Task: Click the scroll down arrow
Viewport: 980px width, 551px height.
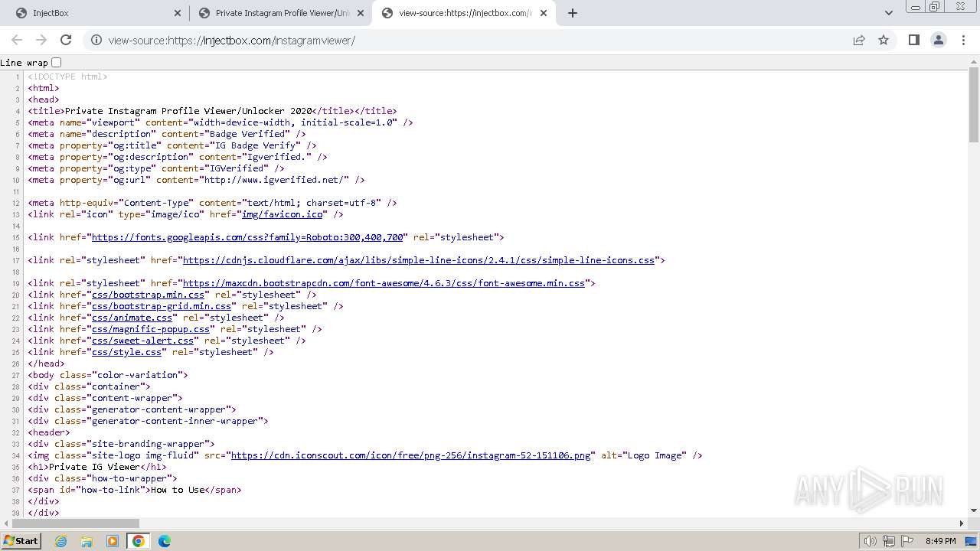Action: click(974, 510)
